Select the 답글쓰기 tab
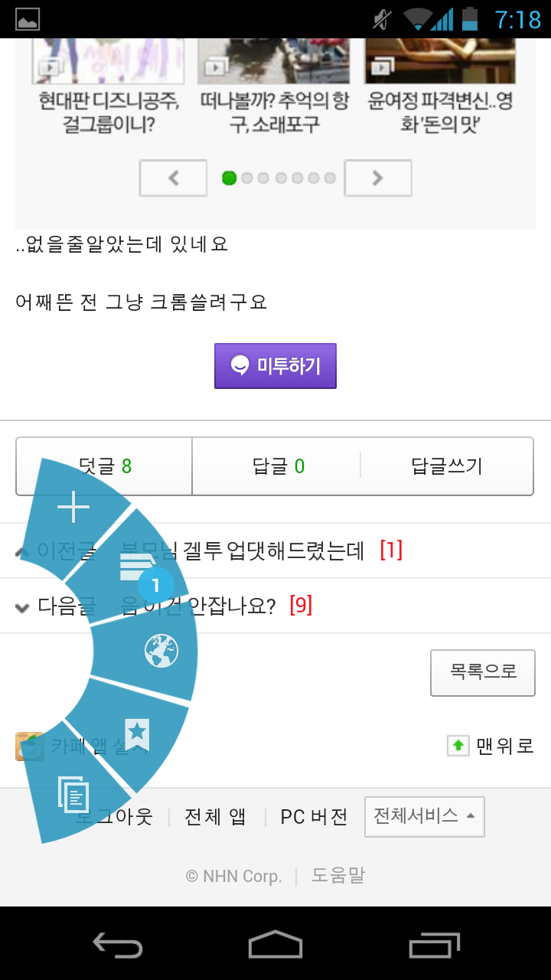 pyautogui.click(x=447, y=465)
